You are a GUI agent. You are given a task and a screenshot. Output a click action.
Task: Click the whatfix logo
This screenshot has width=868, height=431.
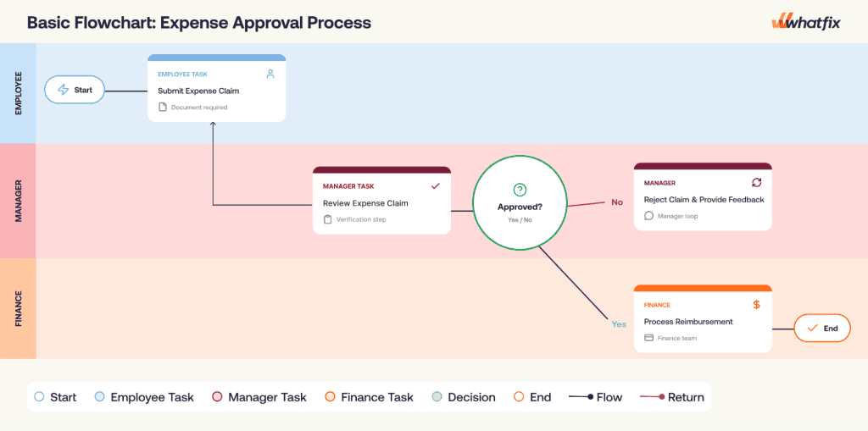pos(805,22)
